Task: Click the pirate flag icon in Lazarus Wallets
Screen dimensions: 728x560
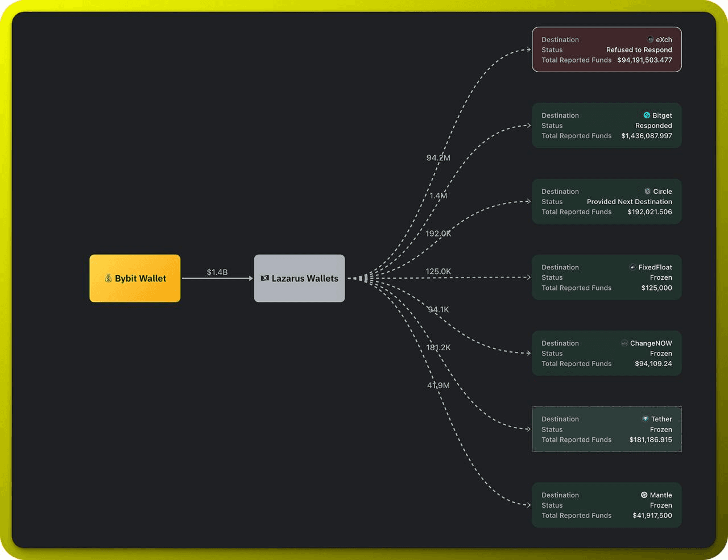Action: click(x=264, y=278)
